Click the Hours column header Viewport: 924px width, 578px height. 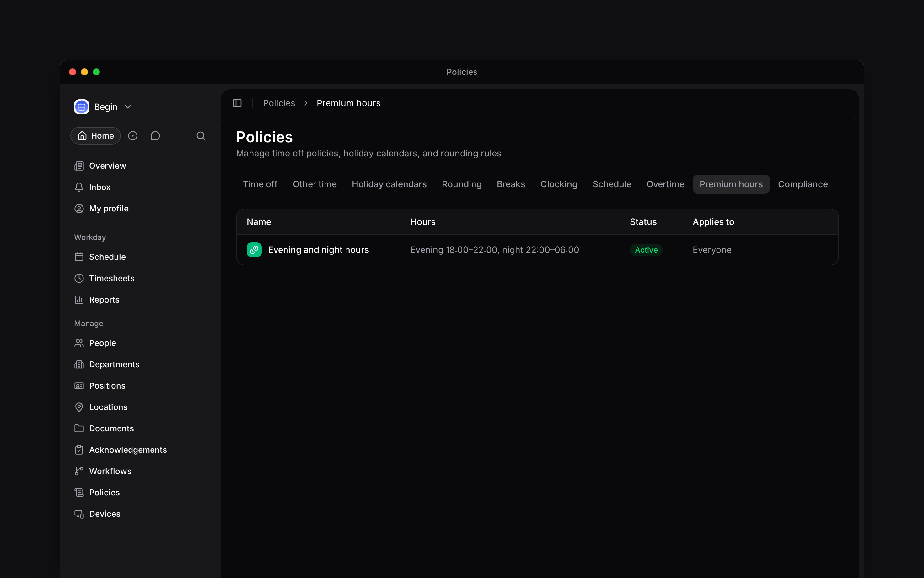[x=423, y=222]
